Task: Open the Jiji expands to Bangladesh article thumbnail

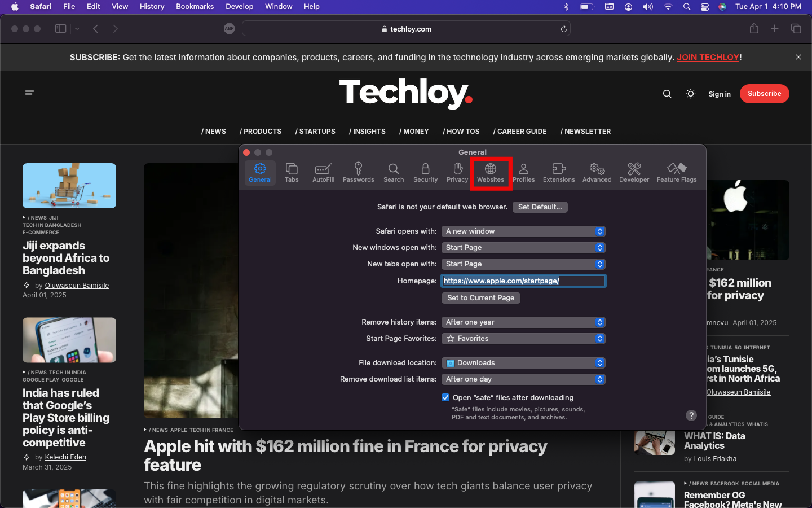Action: click(69, 186)
